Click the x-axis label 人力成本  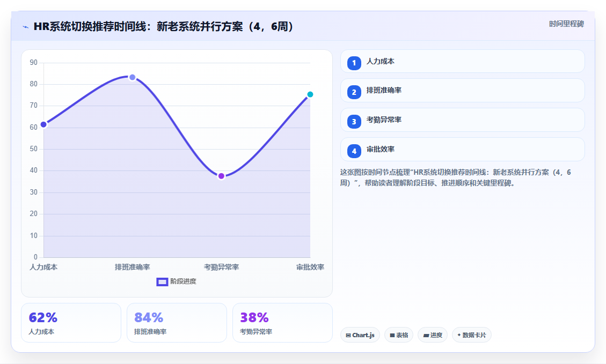coord(43,267)
